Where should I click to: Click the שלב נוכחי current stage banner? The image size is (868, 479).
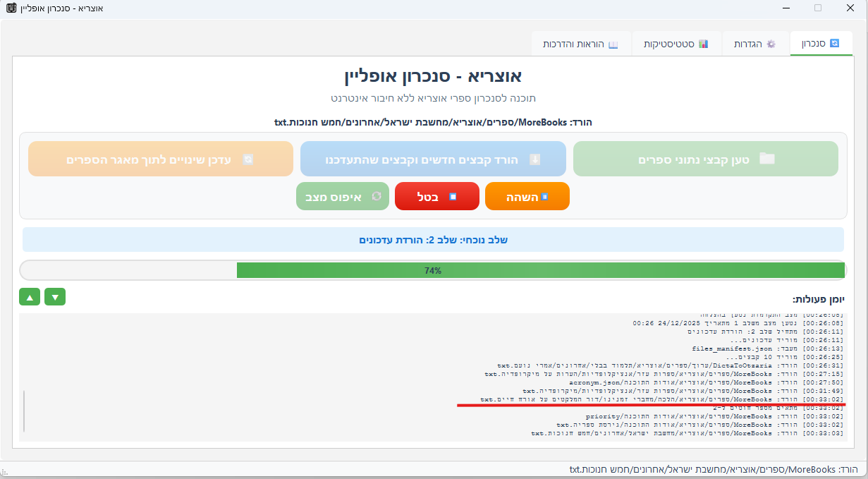[x=433, y=240]
